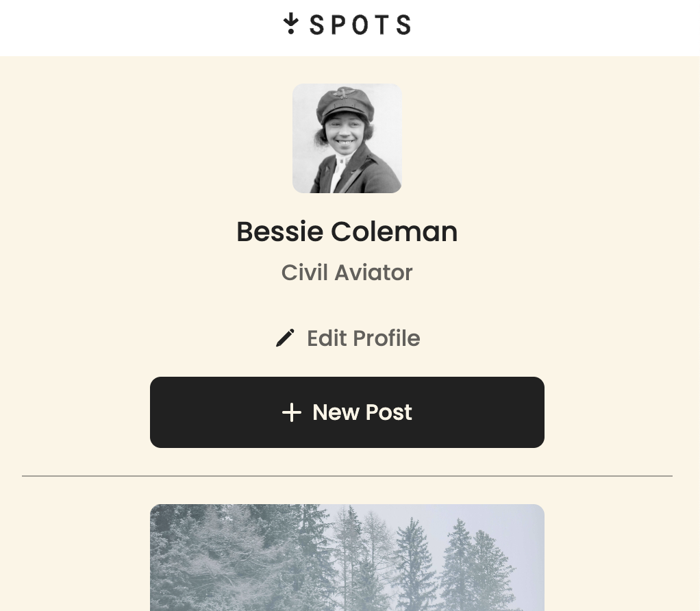Open the Edit Profile link

[348, 338]
